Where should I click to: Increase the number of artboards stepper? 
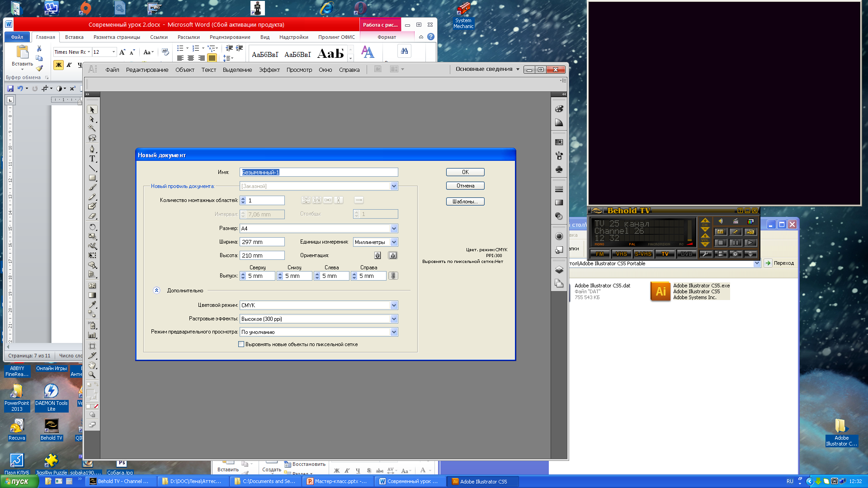243,198
